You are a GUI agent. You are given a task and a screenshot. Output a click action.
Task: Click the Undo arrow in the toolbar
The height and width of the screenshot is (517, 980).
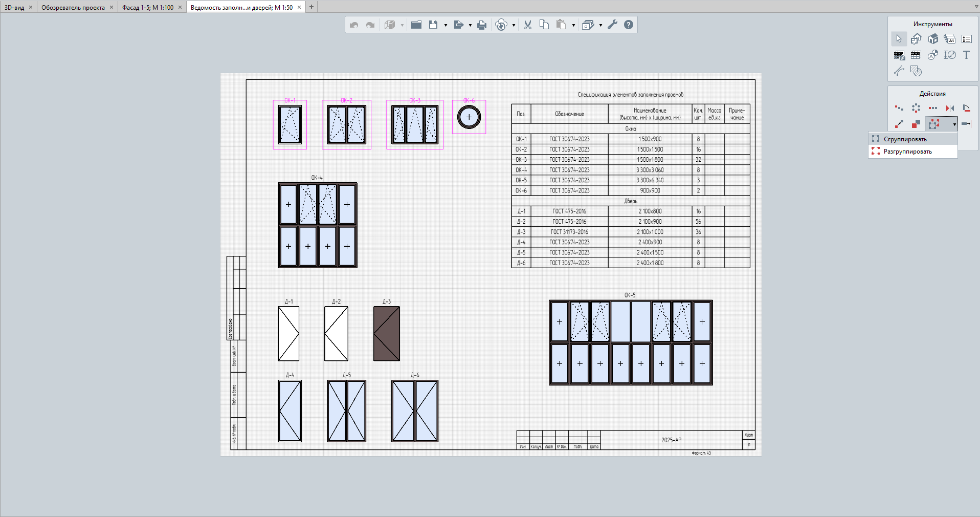pos(354,25)
